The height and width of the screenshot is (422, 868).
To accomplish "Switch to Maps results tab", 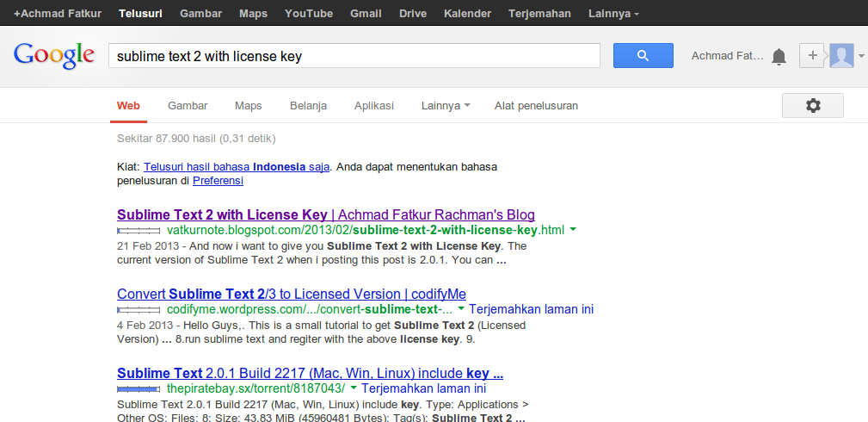I will [x=248, y=105].
